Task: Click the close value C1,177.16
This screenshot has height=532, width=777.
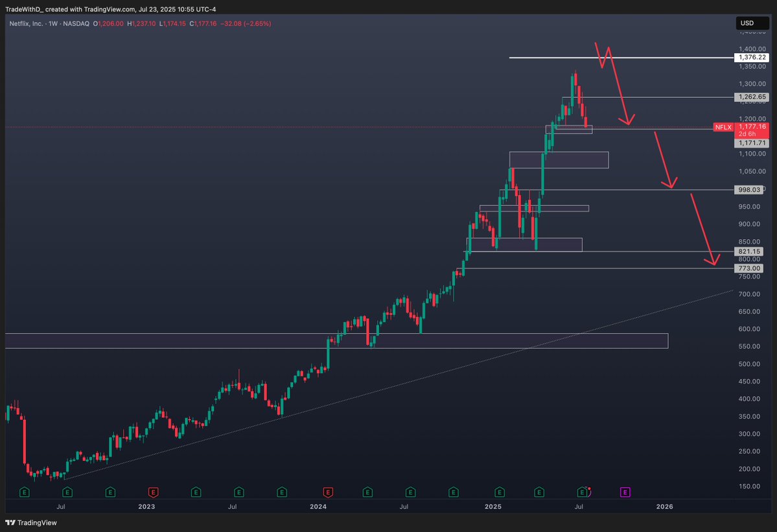Action: tap(203, 23)
